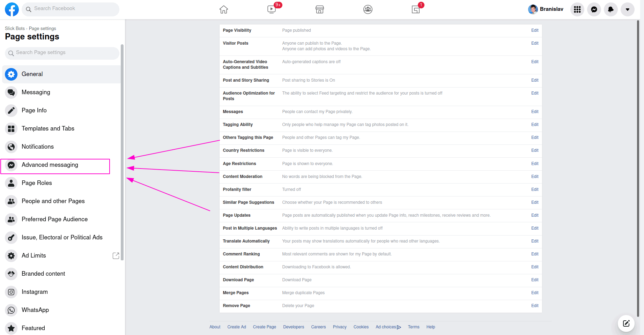644x335 pixels.
Task: Open the Messenger icon in top bar
Action: [x=594, y=9]
